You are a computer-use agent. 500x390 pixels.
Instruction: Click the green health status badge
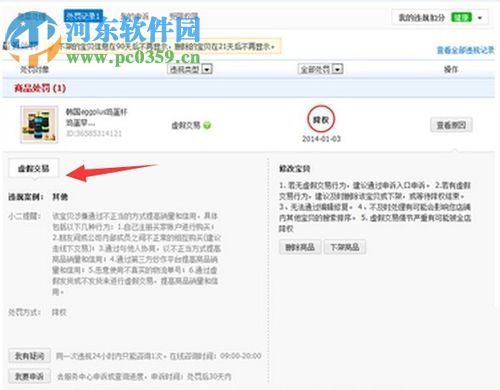coord(461,17)
